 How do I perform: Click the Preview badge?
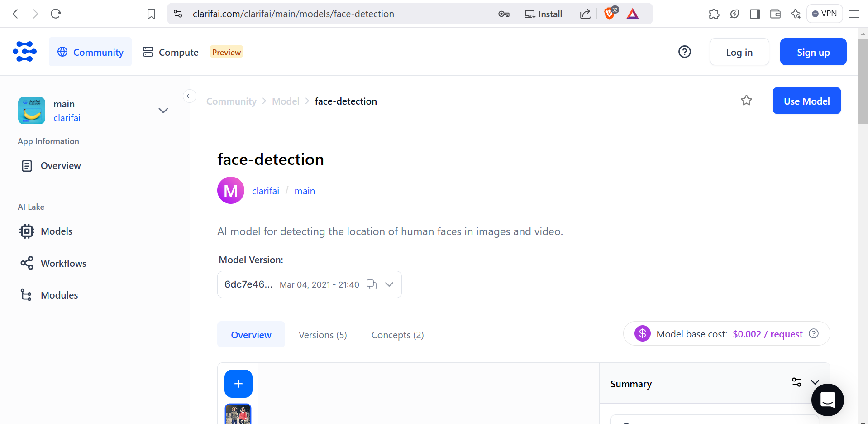226,52
